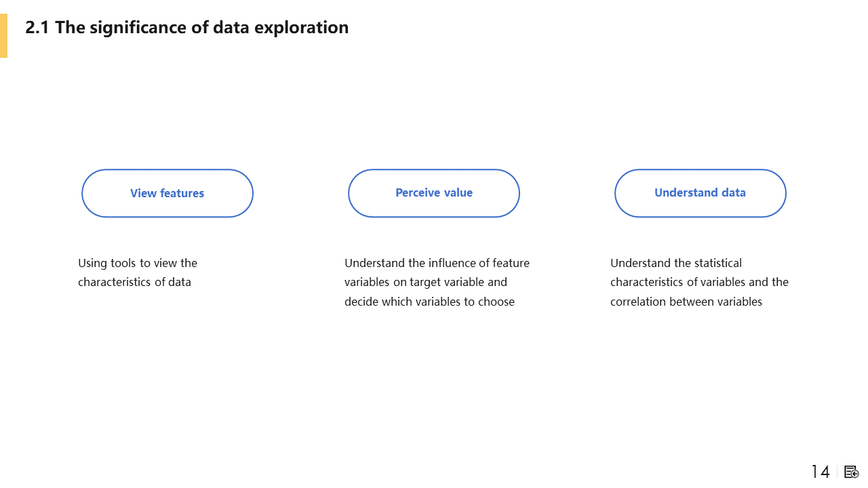This screenshot has width=868, height=488.
Task: Click the View features pill button
Action: click(x=167, y=193)
